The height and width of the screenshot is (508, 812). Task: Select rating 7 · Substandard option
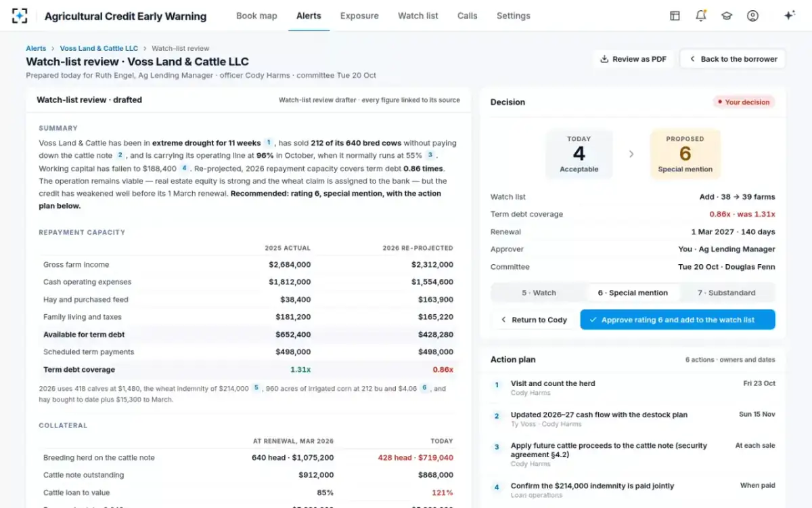click(x=727, y=293)
